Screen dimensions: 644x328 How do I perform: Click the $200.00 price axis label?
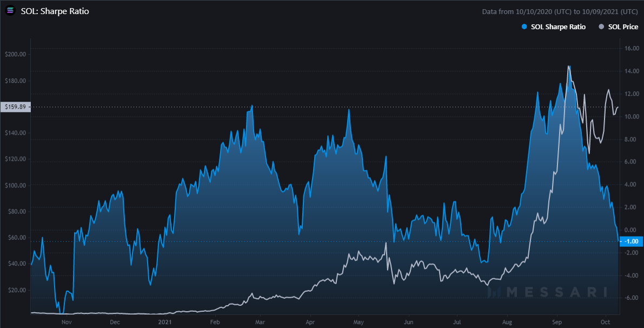[16, 54]
